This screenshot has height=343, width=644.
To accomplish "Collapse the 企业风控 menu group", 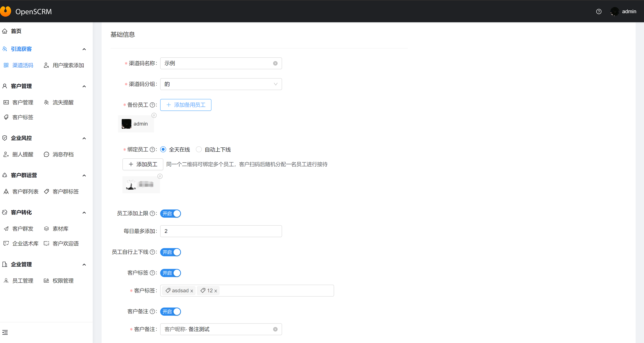I will point(84,138).
